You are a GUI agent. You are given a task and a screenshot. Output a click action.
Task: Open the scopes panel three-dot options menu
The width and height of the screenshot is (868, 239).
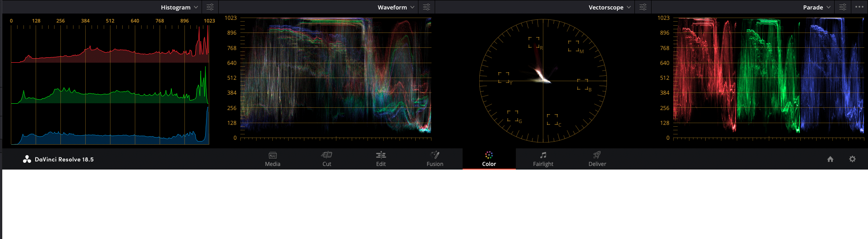(x=859, y=7)
